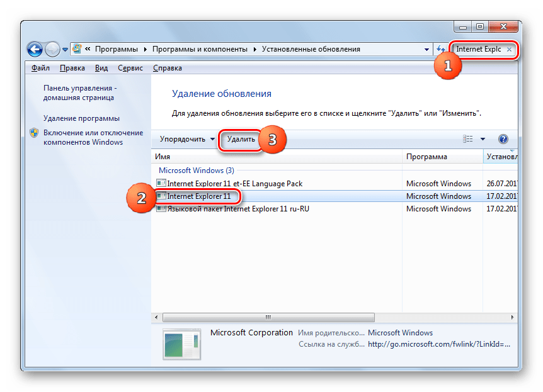543x392 pixels.
Task: Open recent pages dropdown beside navigation arrows
Action: 65,50
